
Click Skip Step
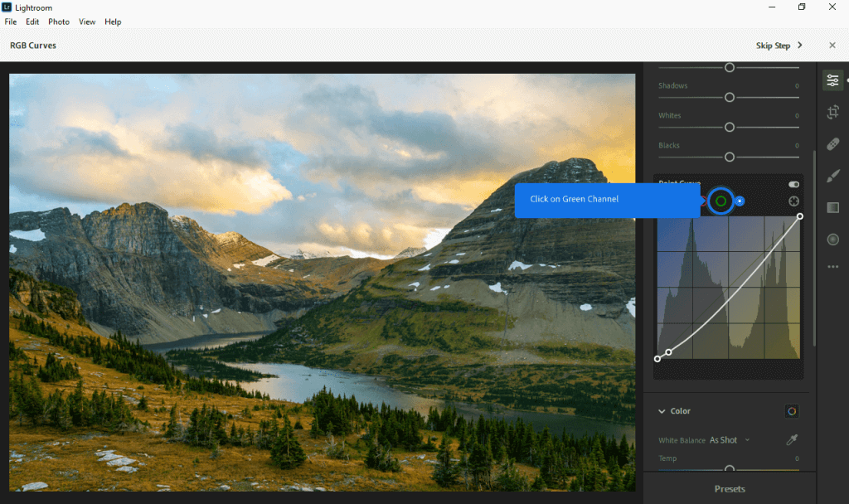[779, 46]
